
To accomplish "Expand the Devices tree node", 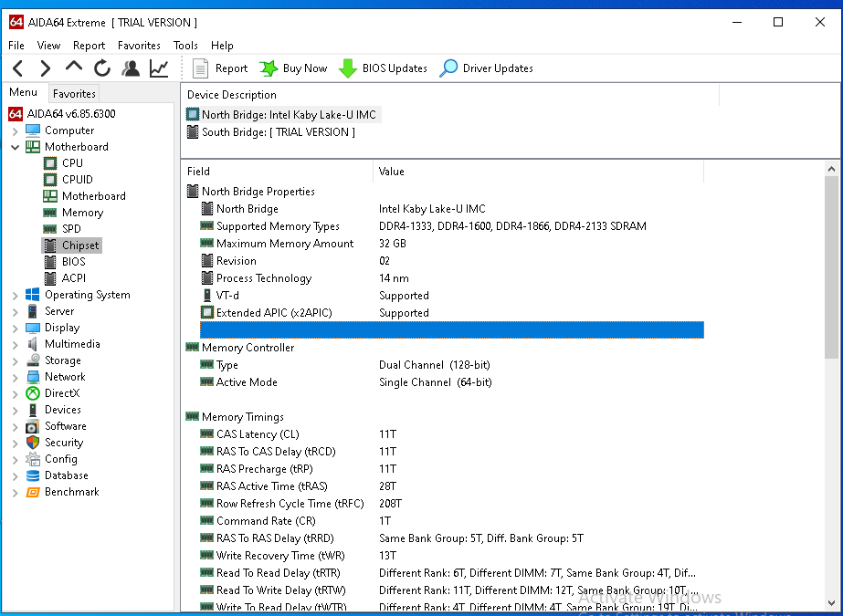I will pyautogui.click(x=15, y=411).
